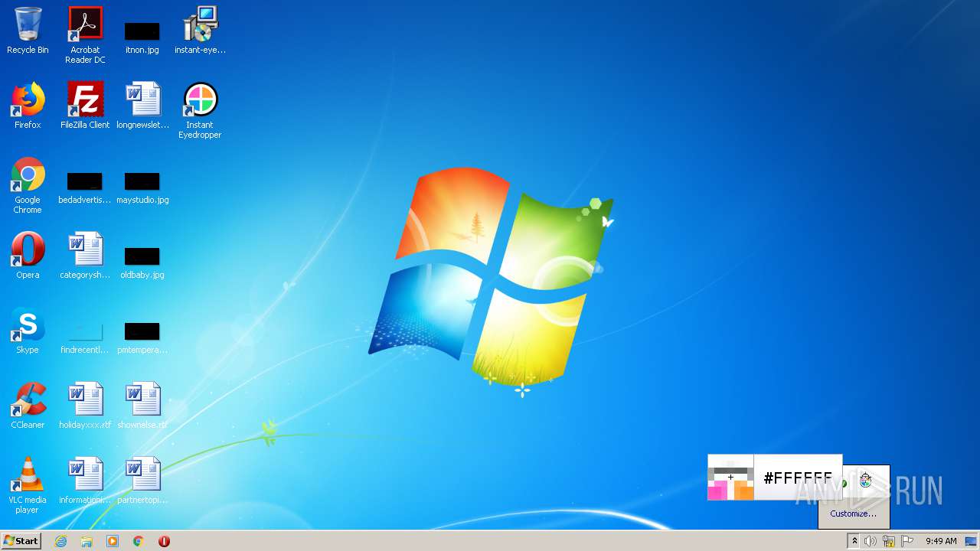Click the #FFFFFF color code readout
This screenshot has width=980, height=551.
[x=798, y=479]
